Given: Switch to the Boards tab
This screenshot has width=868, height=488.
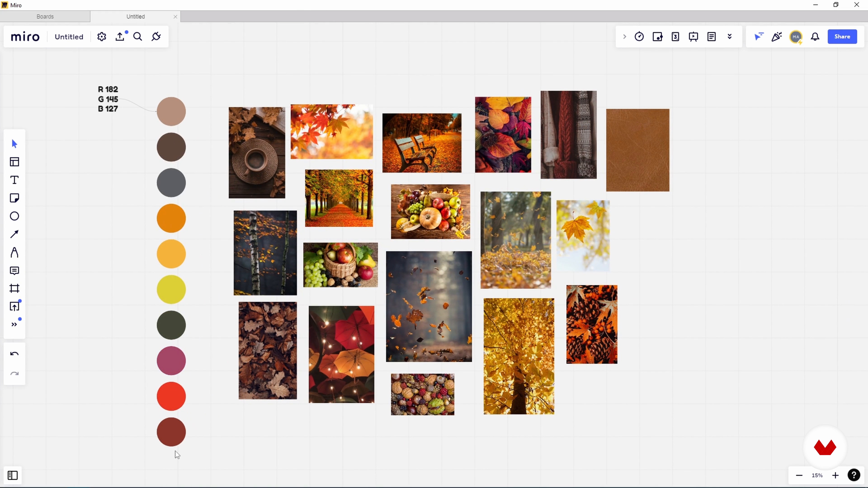Looking at the screenshot, I should coord(45,16).
